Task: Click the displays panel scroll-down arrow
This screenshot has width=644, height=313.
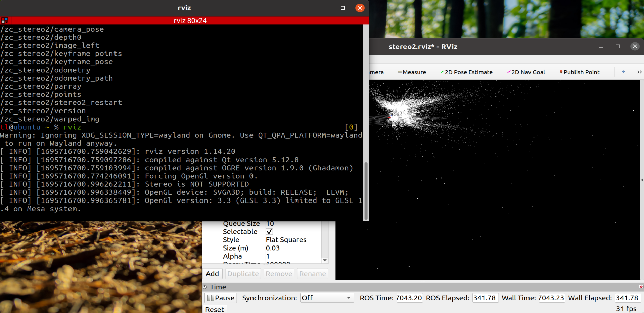Action: [325, 260]
